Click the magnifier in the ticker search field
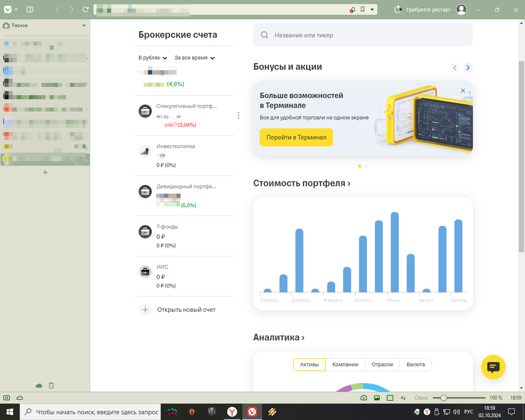The height and width of the screenshot is (420, 525). (264, 35)
